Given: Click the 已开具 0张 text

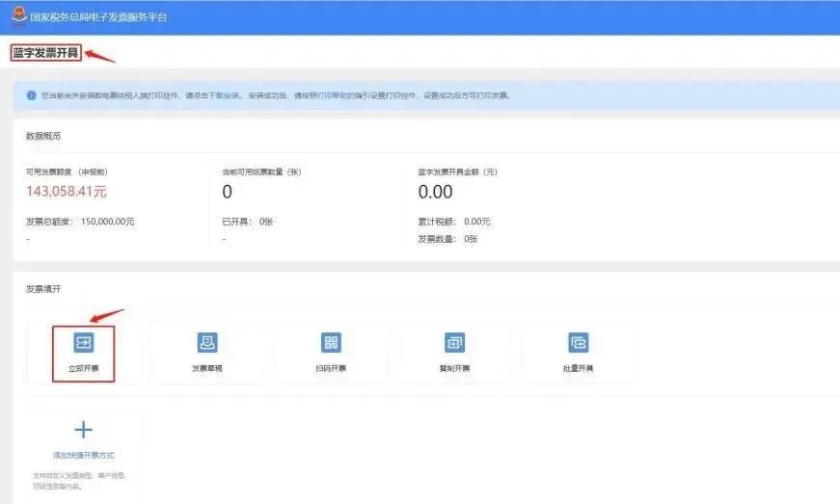Looking at the screenshot, I should coord(248,222).
